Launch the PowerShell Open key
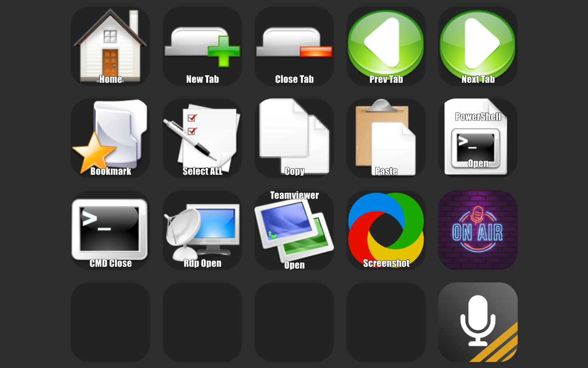The image size is (588, 368). pos(478,138)
